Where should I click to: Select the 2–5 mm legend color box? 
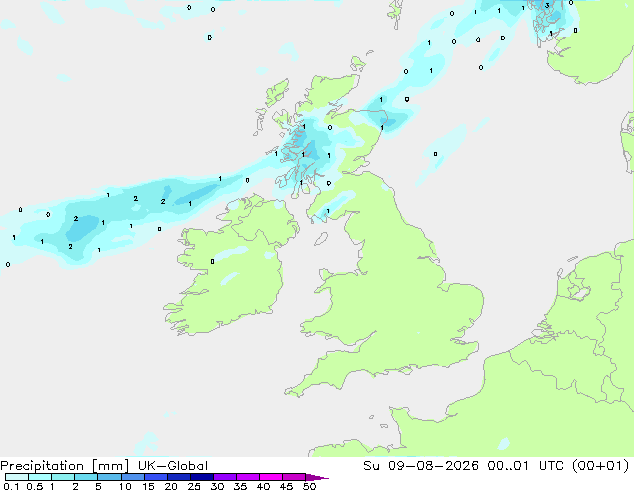point(86,477)
